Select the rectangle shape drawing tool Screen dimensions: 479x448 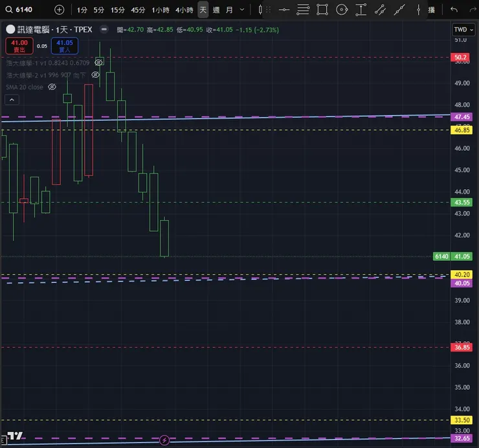point(322,10)
